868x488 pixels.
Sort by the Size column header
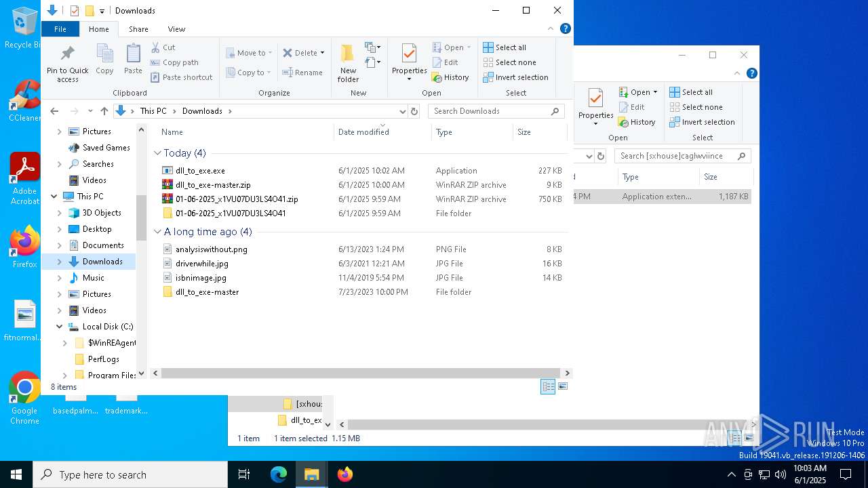[540, 132]
